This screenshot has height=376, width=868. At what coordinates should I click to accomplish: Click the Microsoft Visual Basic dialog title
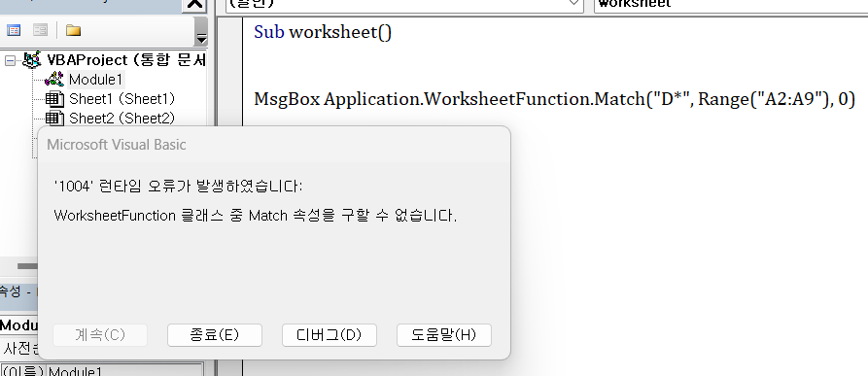click(x=117, y=145)
